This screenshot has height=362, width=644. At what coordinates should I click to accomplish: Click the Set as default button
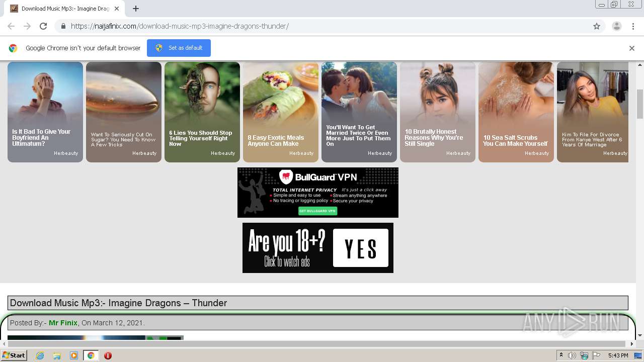(x=179, y=48)
